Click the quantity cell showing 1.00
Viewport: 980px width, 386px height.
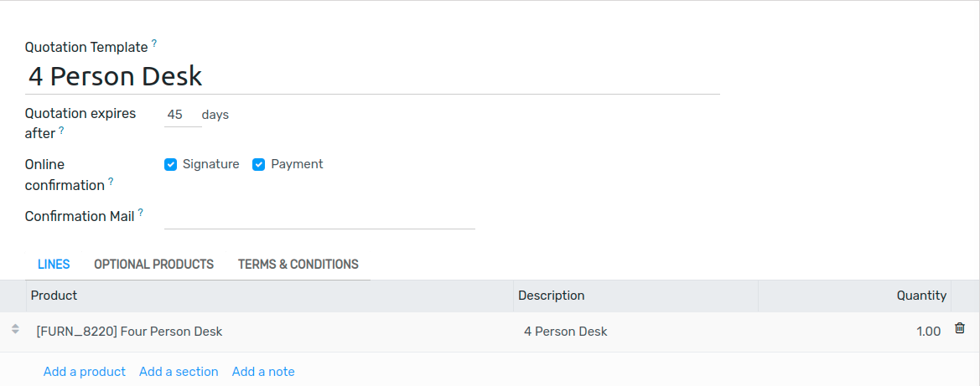pos(927,332)
